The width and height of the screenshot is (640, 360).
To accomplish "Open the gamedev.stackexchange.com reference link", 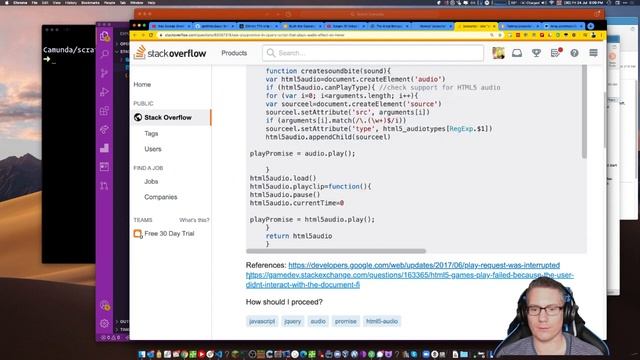I will (x=410, y=280).
